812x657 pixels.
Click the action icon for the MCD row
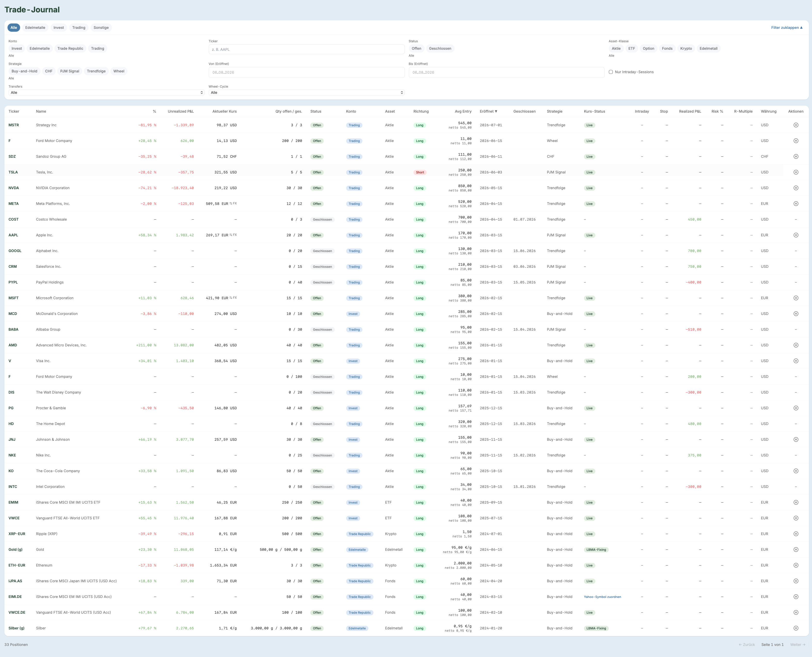[x=796, y=314]
